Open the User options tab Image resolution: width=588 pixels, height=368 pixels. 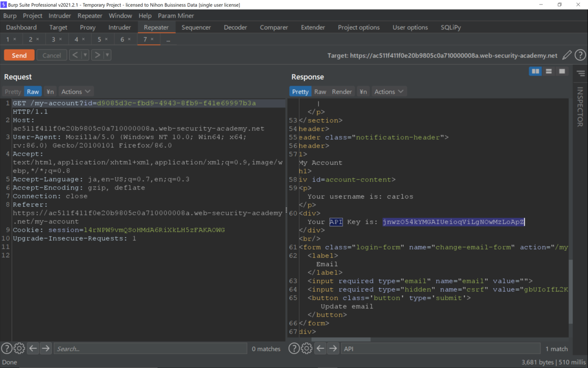click(410, 27)
